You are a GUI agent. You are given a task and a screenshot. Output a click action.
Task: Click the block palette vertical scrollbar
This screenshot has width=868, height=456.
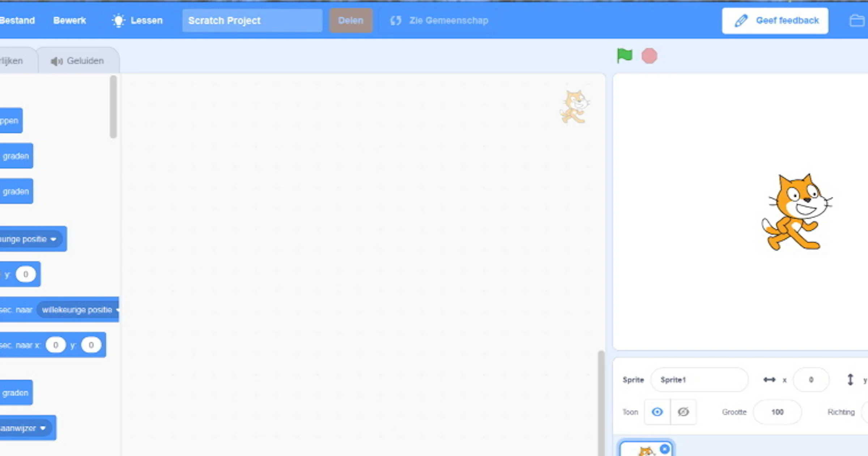[x=113, y=107]
